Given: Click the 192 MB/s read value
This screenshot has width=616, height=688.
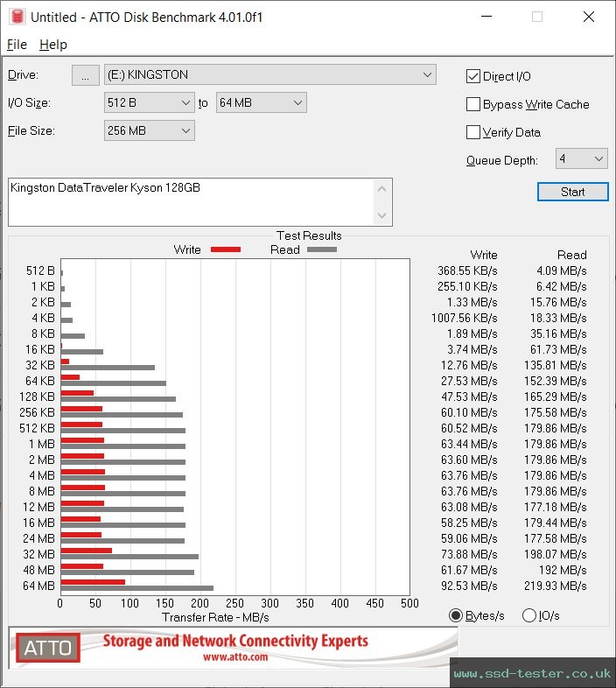Looking at the screenshot, I should (x=563, y=570).
